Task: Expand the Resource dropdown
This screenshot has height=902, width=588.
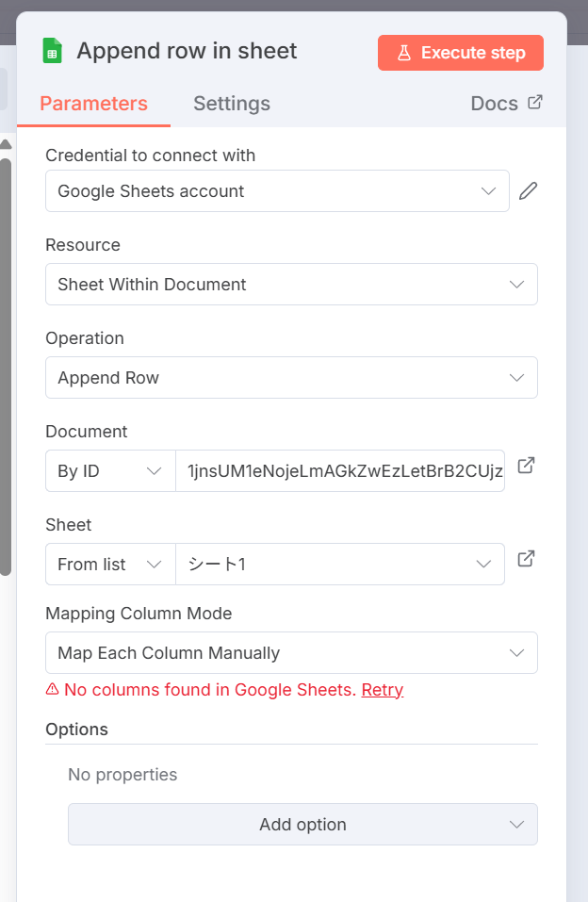Action: (291, 285)
